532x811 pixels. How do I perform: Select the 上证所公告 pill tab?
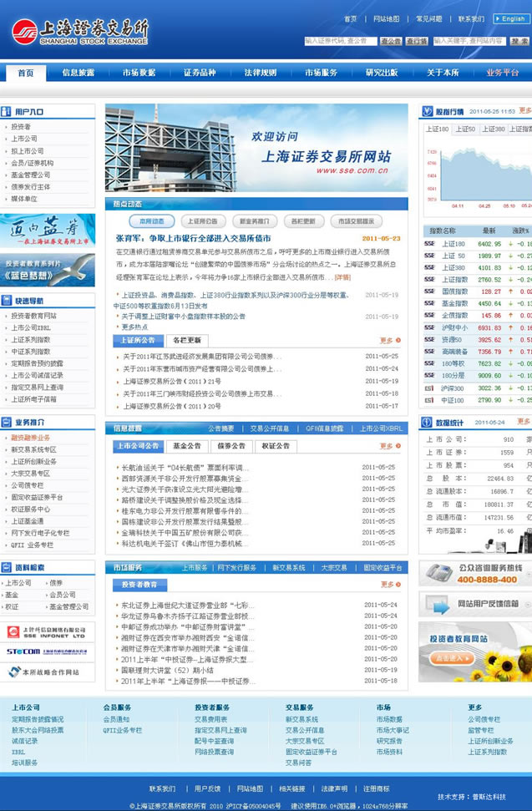pyautogui.click(x=203, y=220)
